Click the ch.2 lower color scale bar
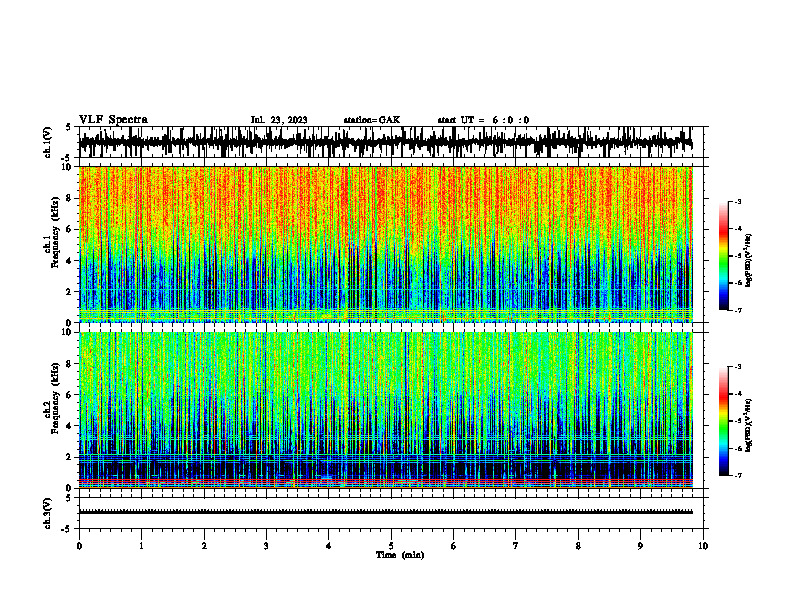 724,421
